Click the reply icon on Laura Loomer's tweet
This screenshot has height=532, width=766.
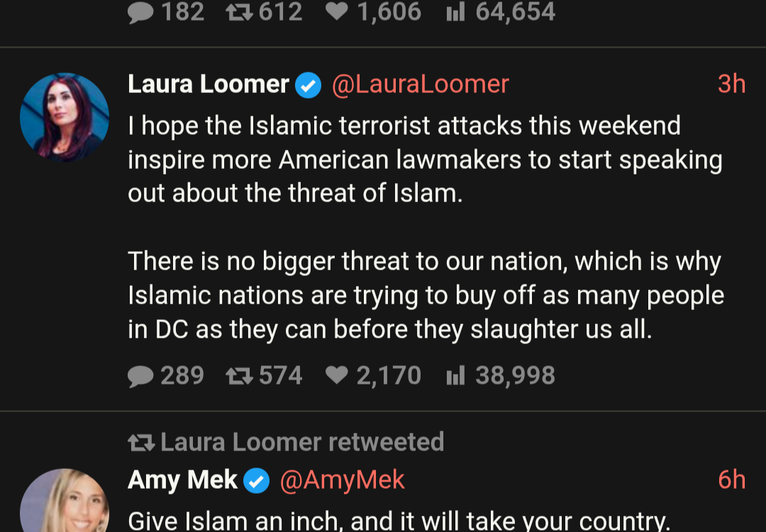141,376
